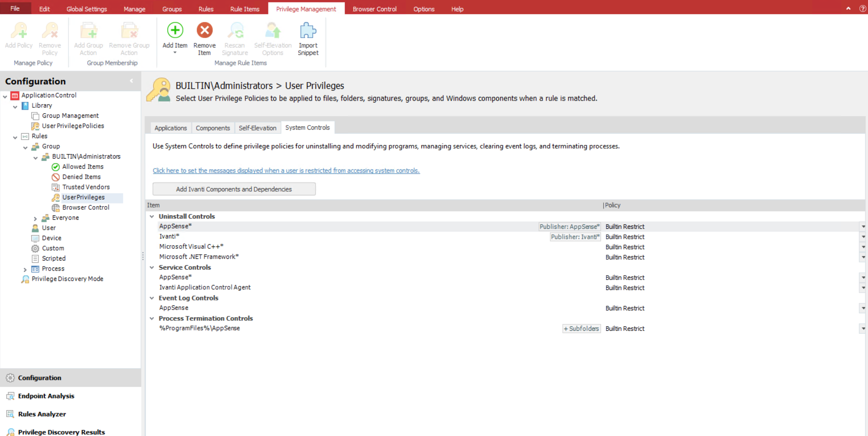
Task: Open Privilege Discovery Mode node
Action: (67, 279)
